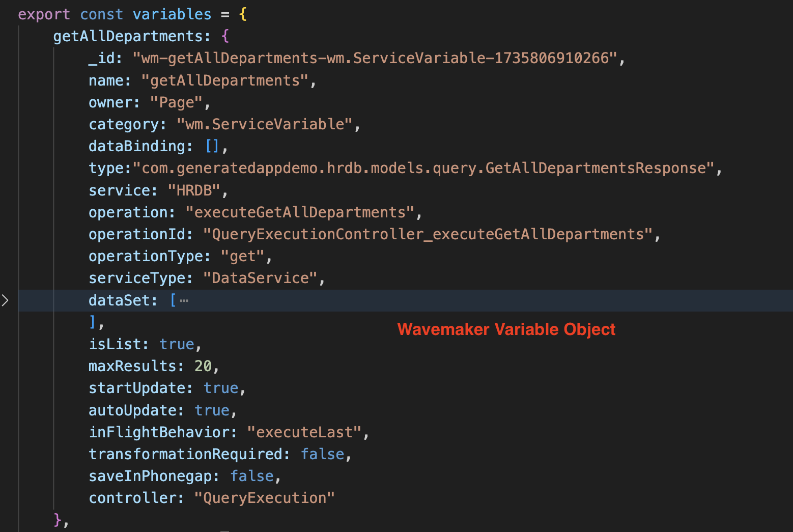
Task: Click the isList true value
Action: tap(177, 344)
